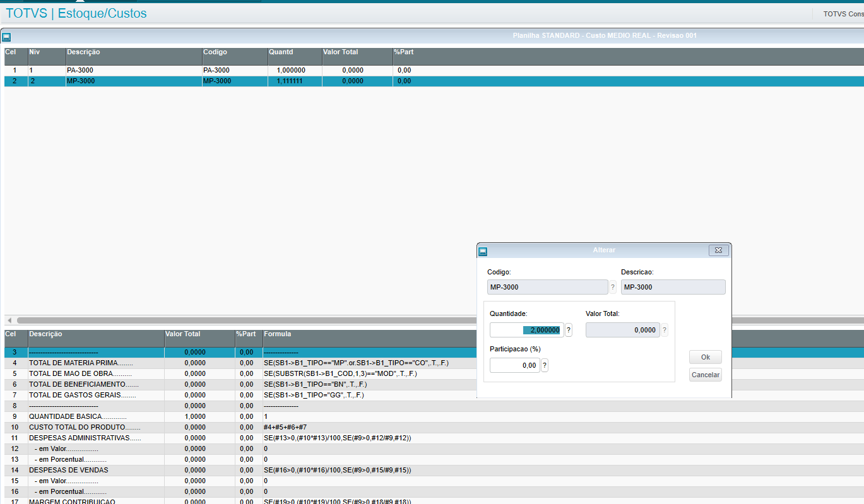This screenshot has height=504, width=864.
Task: Select row DESPESAS DE VENDAS
Action: (68, 470)
